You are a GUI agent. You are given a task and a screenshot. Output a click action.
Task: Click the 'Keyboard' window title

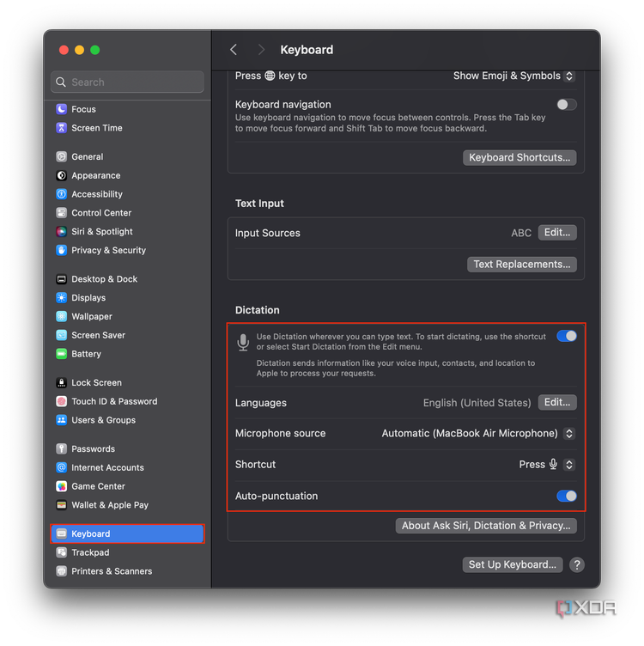[307, 50]
